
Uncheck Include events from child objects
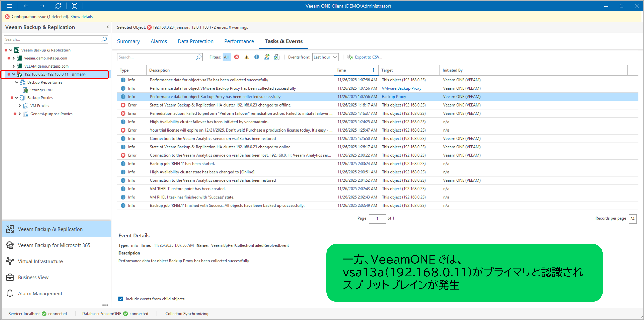(x=121, y=299)
